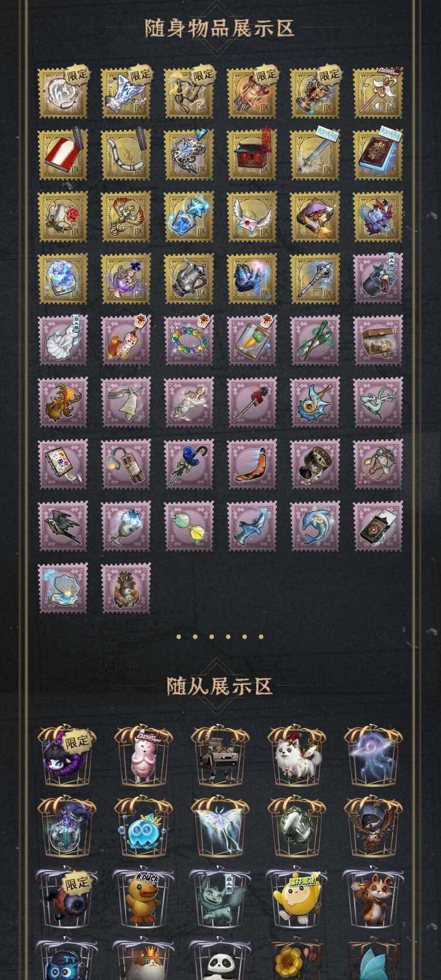This screenshot has width=441, height=980.
Task: Select the colorful bead bracelet accessory
Action: pos(189,341)
